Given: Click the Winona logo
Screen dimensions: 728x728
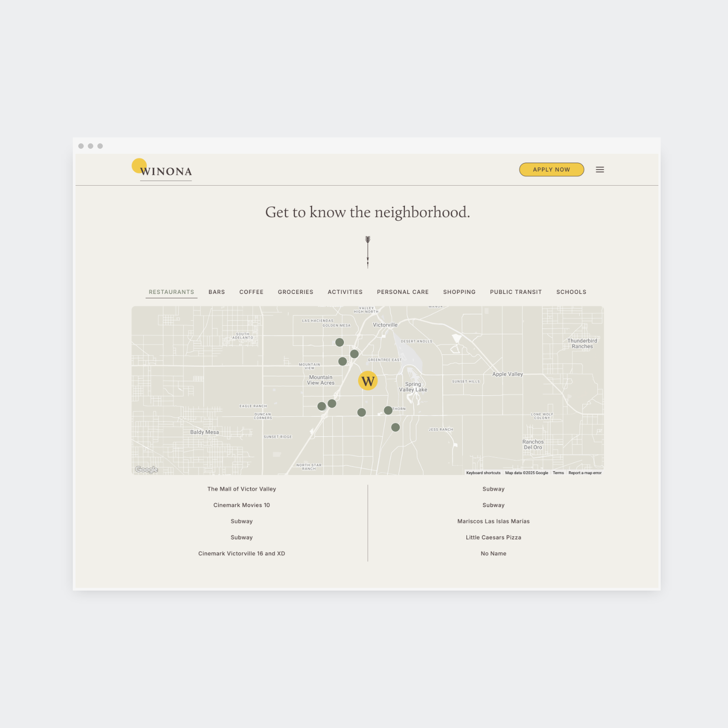Looking at the screenshot, I should (x=162, y=169).
